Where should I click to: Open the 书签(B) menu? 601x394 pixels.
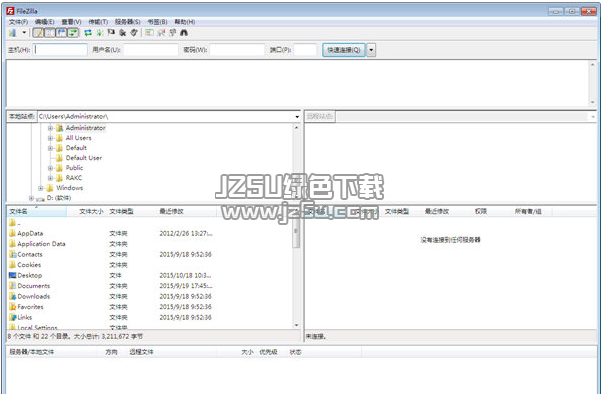click(x=158, y=22)
